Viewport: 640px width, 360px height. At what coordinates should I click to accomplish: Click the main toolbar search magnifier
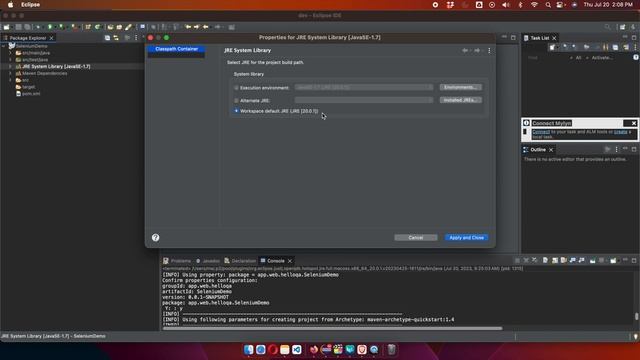607,27
